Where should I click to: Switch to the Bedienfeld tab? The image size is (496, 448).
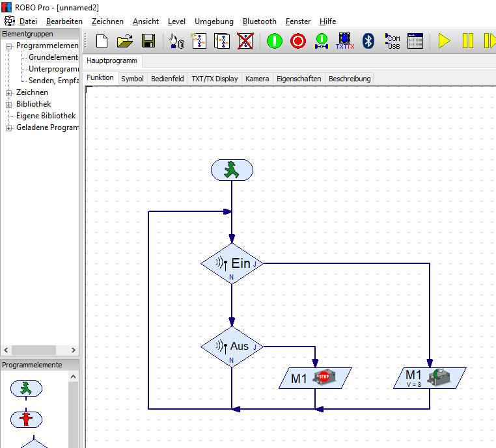(167, 79)
